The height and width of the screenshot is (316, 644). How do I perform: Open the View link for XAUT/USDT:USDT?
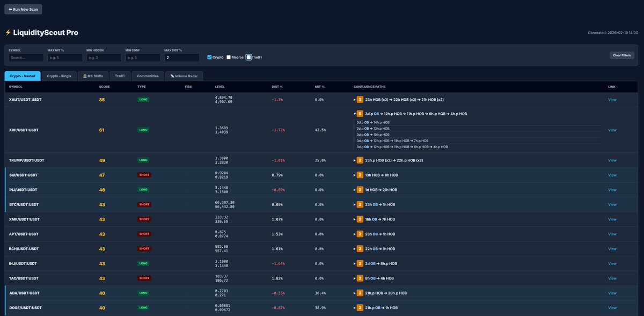(612, 100)
